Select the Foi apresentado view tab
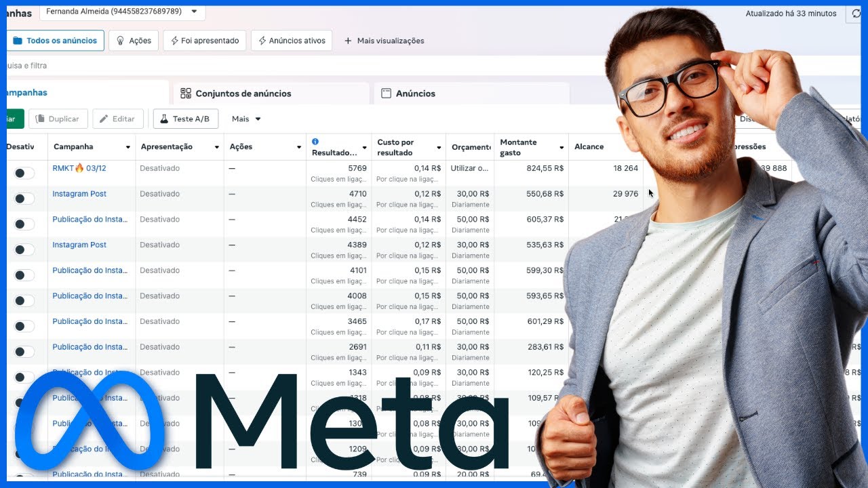The image size is (868, 488). click(x=205, y=41)
